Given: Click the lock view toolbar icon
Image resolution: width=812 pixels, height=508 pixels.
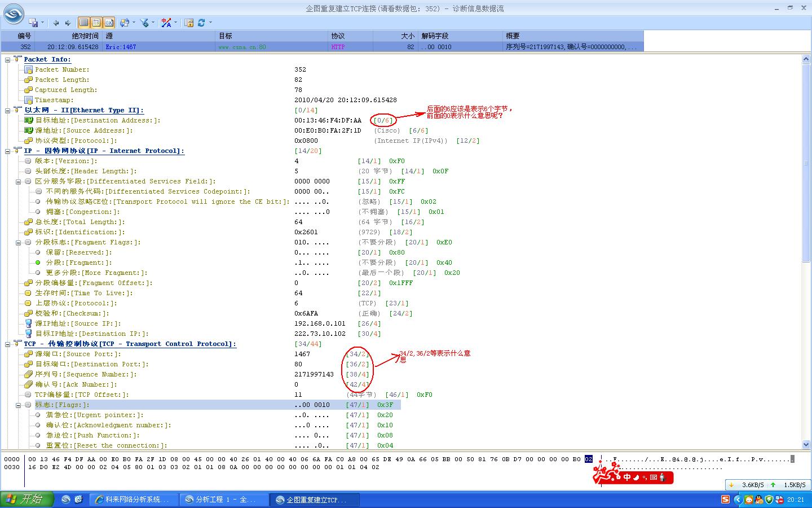Looking at the screenshot, I should coord(189,23).
